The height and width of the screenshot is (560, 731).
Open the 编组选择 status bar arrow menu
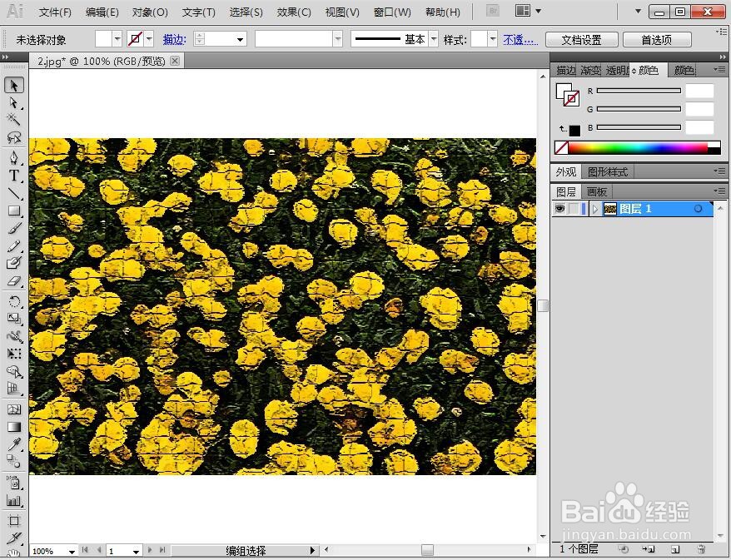[x=313, y=551]
